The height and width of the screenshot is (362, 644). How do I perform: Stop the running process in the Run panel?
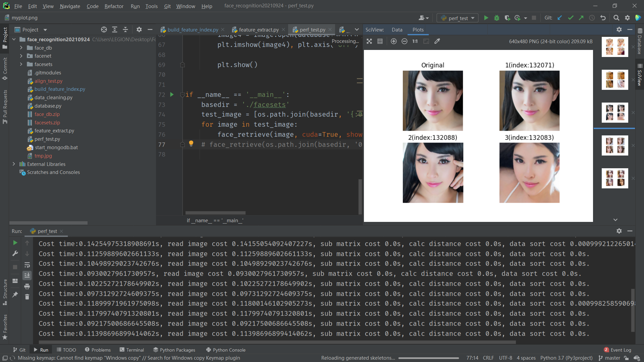click(15, 267)
